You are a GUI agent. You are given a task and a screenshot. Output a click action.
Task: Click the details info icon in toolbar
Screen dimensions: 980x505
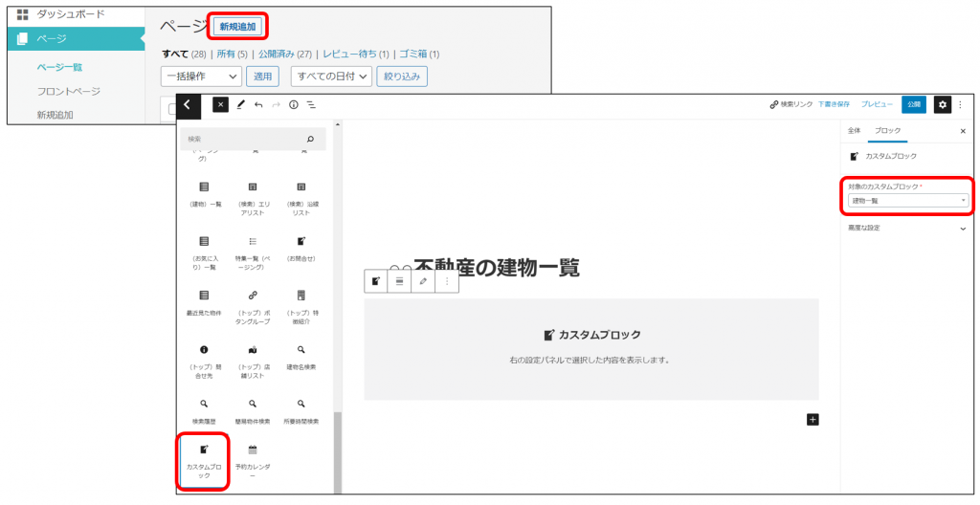click(x=294, y=104)
